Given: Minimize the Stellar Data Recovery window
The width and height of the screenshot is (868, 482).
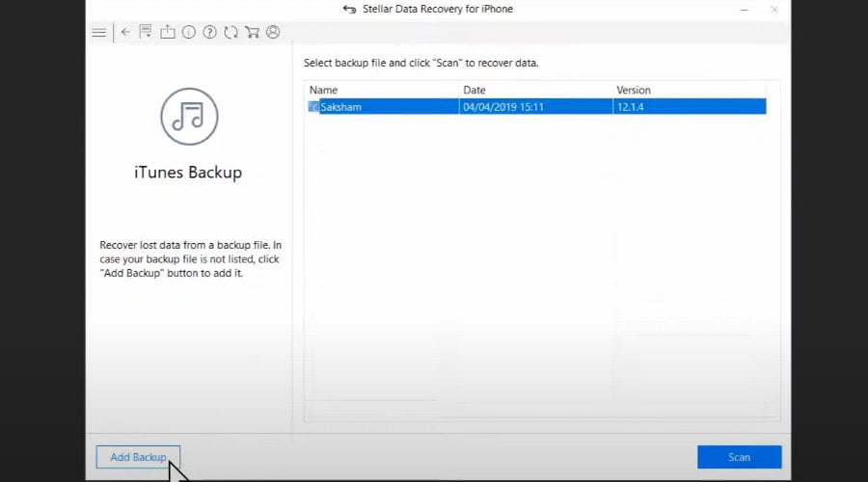Looking at the screenshot, I should [744, 10].
